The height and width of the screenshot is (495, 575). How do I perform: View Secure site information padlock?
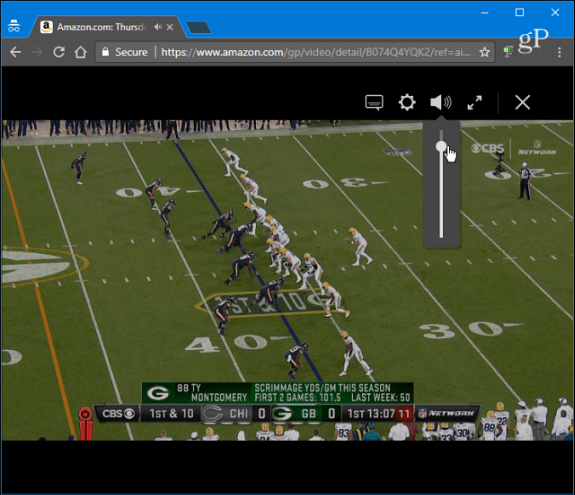[x=105, y=52]
